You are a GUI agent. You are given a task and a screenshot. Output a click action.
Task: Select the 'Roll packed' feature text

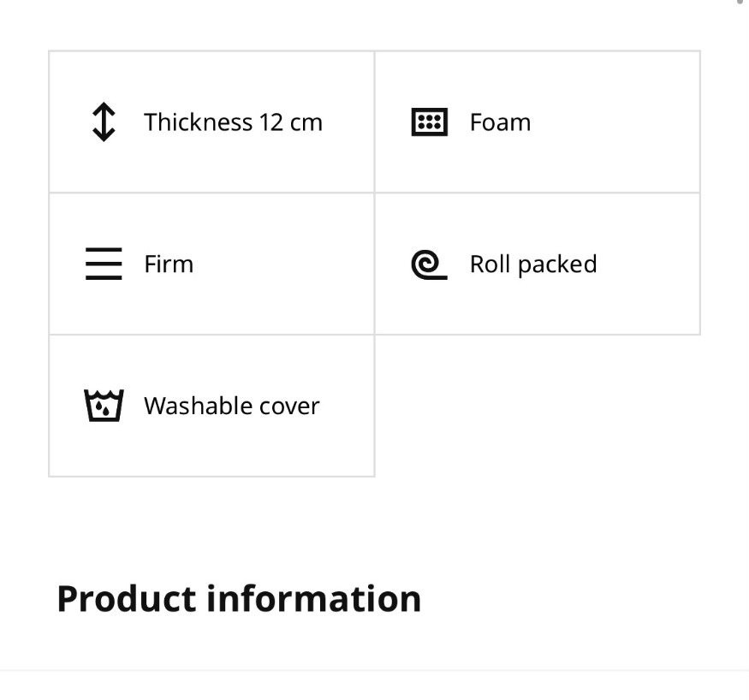click(533, 264)
